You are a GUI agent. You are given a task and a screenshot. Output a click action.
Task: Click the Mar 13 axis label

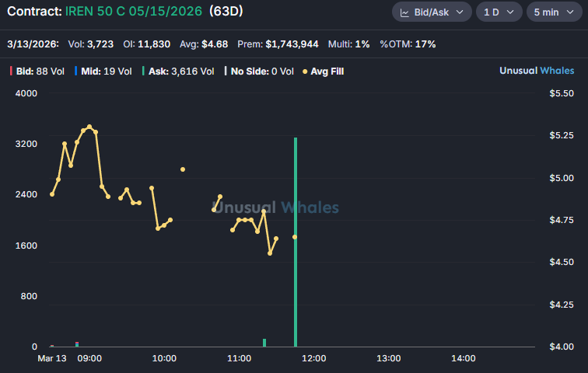52,358
